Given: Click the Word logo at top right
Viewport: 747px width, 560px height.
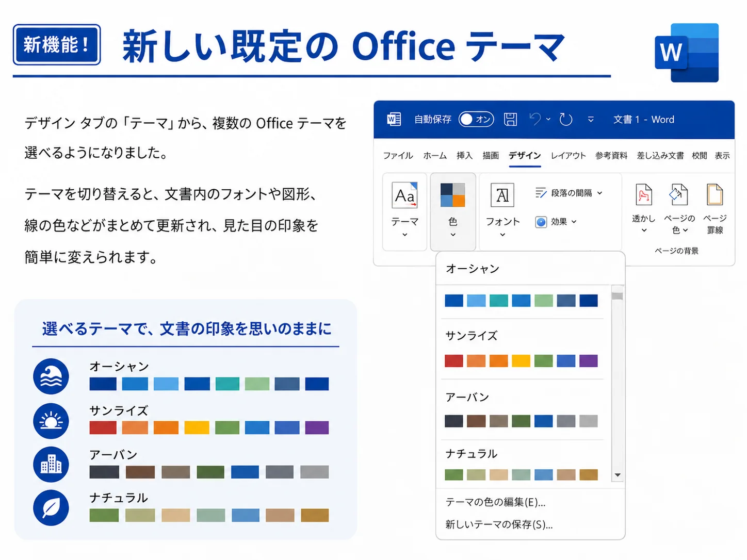Looking at the screenshot, I should 687,53.
